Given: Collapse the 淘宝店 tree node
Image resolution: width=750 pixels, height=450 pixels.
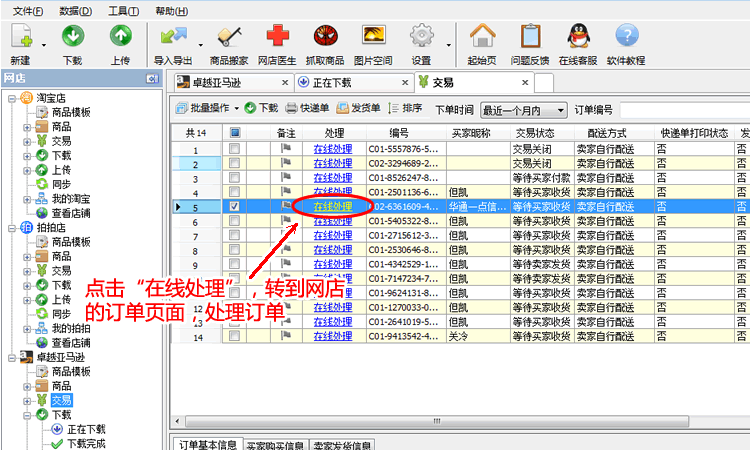Looking at the screenshot, I should (x=12, y=99).
